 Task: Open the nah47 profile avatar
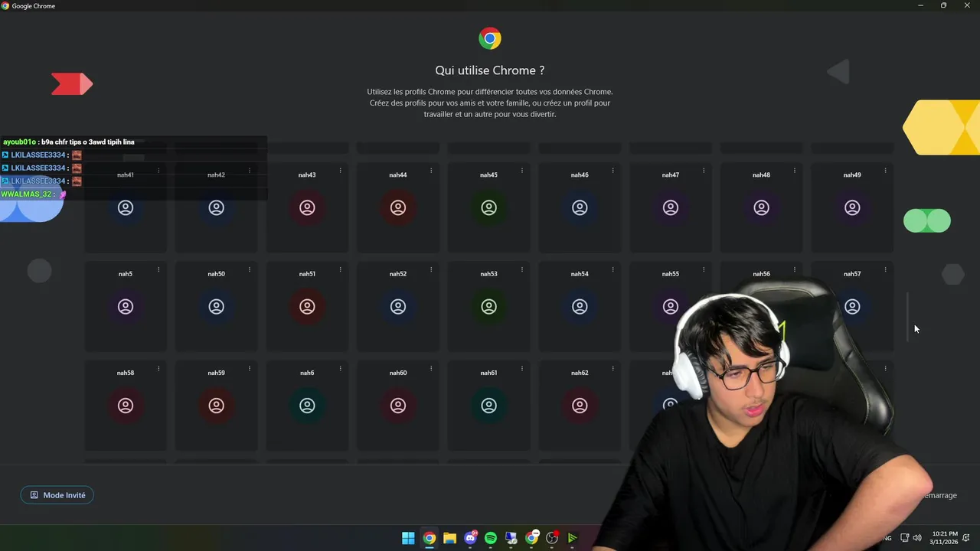[x=671, y=207]
